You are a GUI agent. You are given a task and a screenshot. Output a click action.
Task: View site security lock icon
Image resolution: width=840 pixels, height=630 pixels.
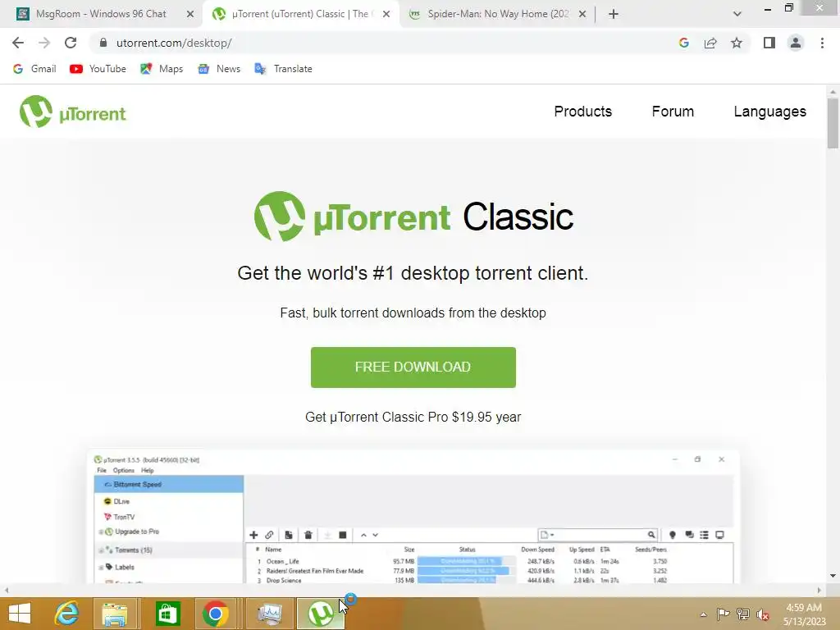point(103,43)
